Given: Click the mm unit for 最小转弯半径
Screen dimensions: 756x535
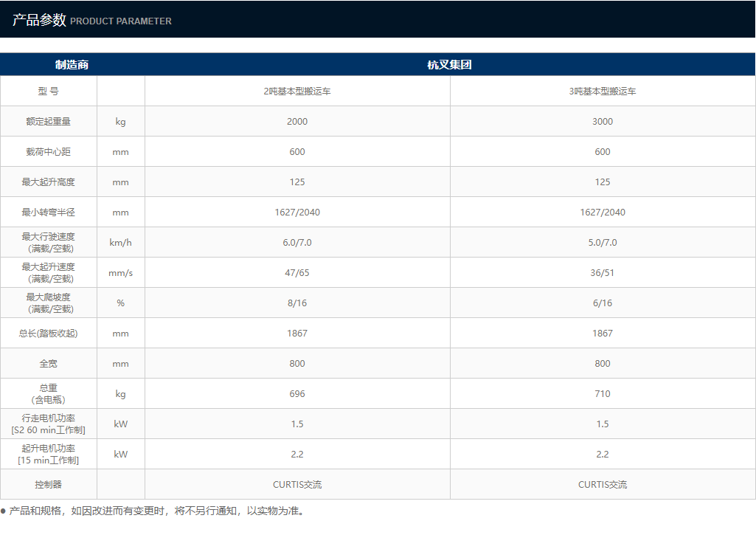Looking at the screenshot, I should pos(120,213).
